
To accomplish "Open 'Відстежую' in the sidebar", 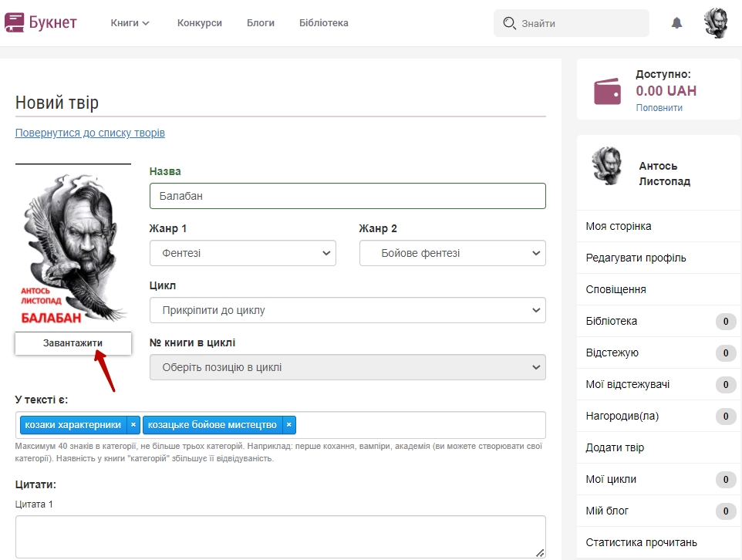I will [x=659, y=353].
